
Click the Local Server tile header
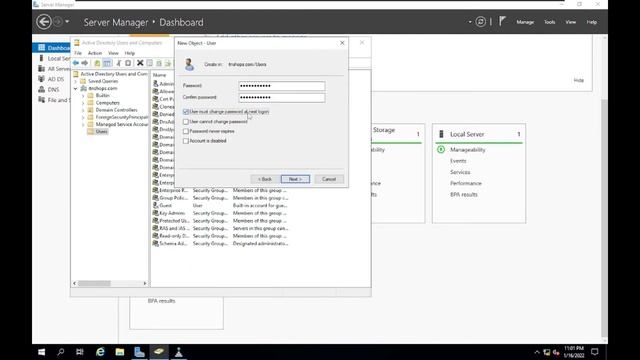coord(467,134)
